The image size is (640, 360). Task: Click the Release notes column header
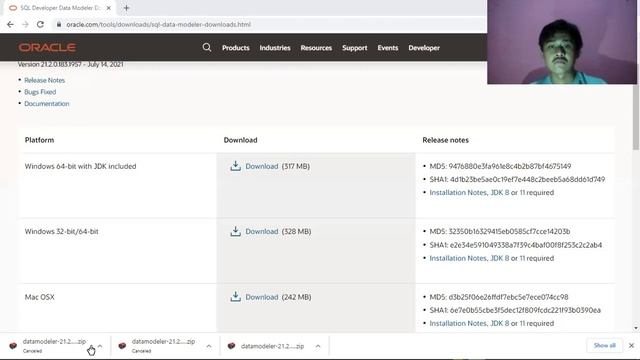pyautogui.click(x=445, y=140)
